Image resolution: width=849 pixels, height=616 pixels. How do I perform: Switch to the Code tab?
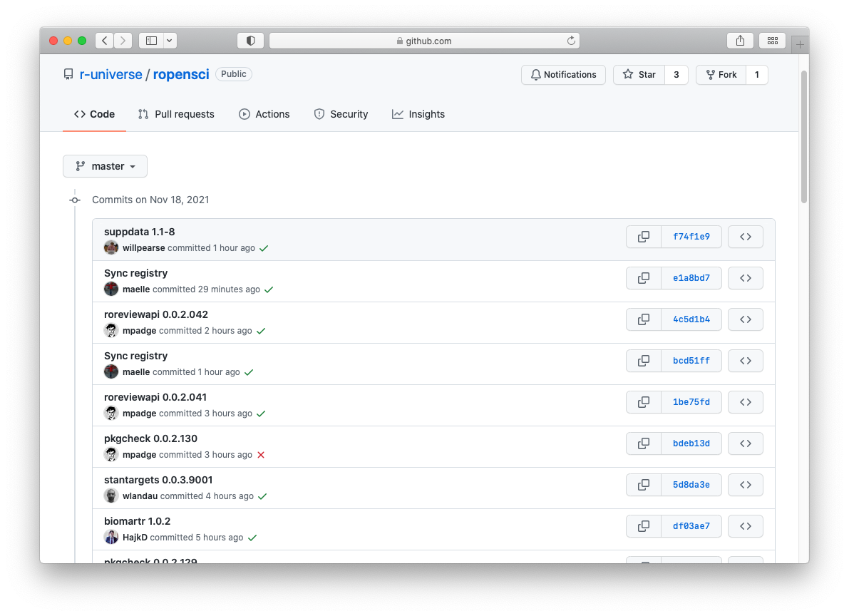click(x=94, y=114)
